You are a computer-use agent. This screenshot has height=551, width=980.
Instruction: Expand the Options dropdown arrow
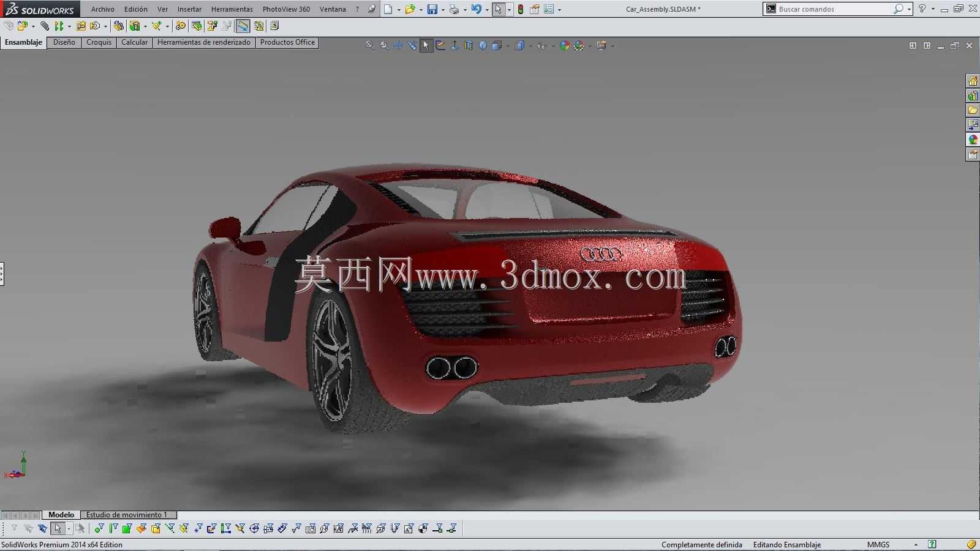[559, 10]
